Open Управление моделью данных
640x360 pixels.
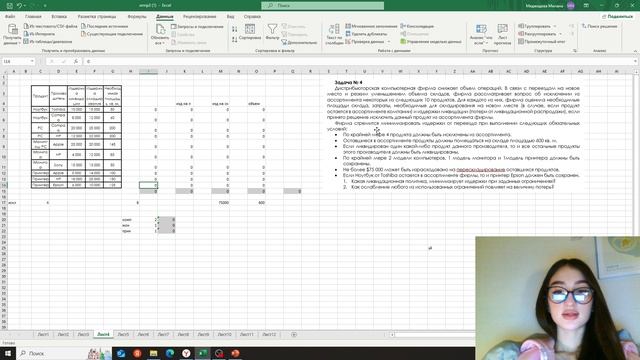431,41
